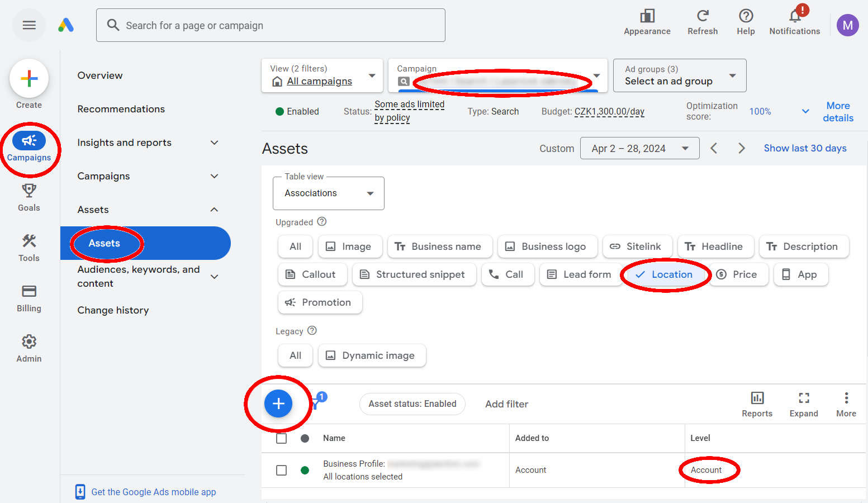Click Show last 30 days link

805,148
